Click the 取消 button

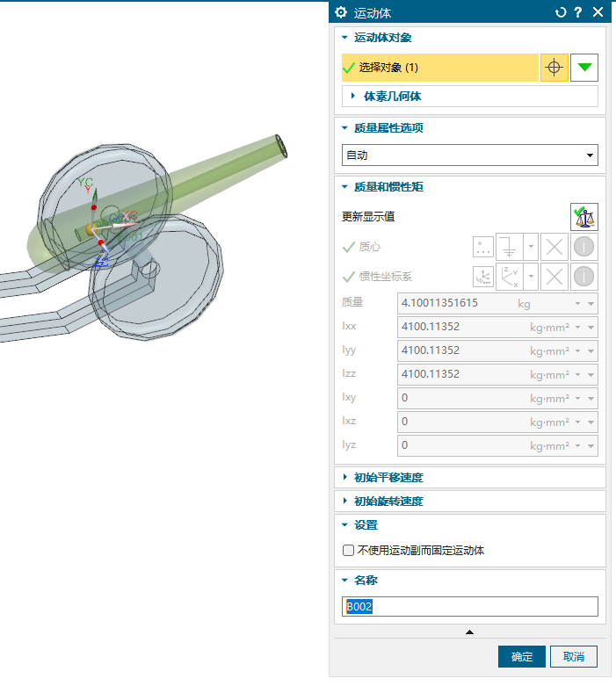(574, 656)
